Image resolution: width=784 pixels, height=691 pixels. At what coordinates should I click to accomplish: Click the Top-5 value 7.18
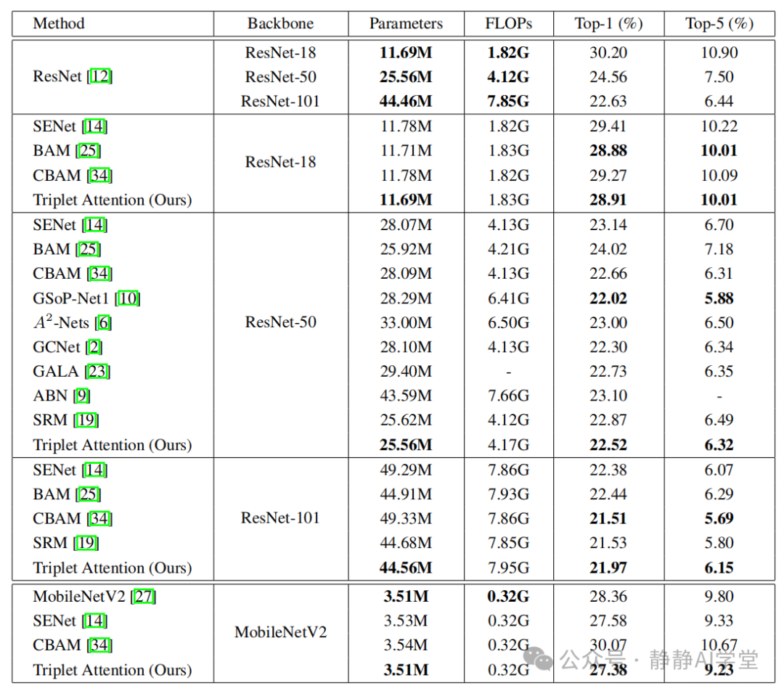click(719, 249)
